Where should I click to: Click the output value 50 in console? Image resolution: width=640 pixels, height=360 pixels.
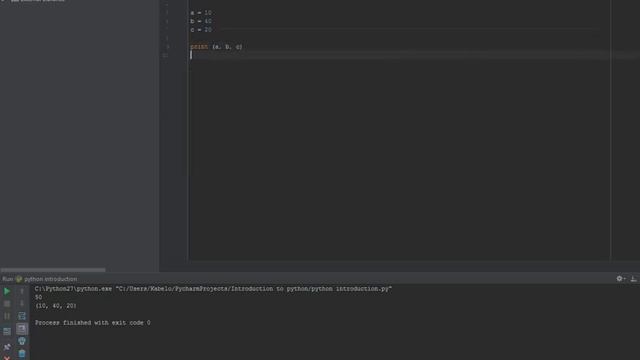point(38,298)
